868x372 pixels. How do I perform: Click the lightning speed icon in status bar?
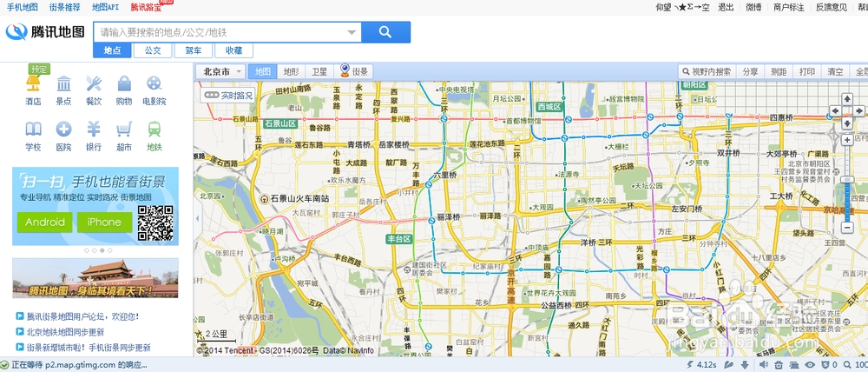click(690, 365)
